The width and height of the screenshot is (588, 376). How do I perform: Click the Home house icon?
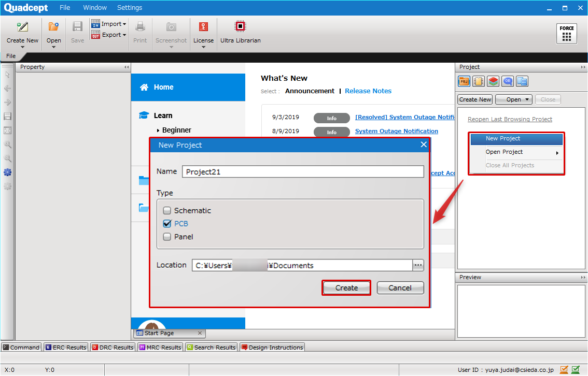144,87
